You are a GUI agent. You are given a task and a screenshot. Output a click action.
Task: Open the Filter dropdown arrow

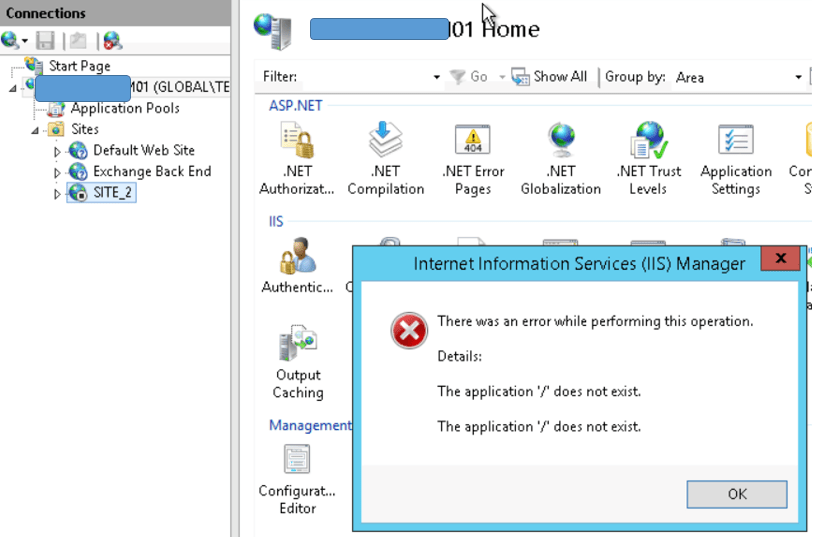pos(436,77)
